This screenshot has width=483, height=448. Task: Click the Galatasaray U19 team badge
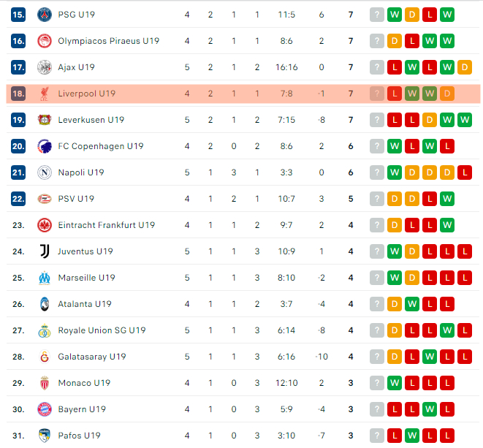(x=44, y=357)
